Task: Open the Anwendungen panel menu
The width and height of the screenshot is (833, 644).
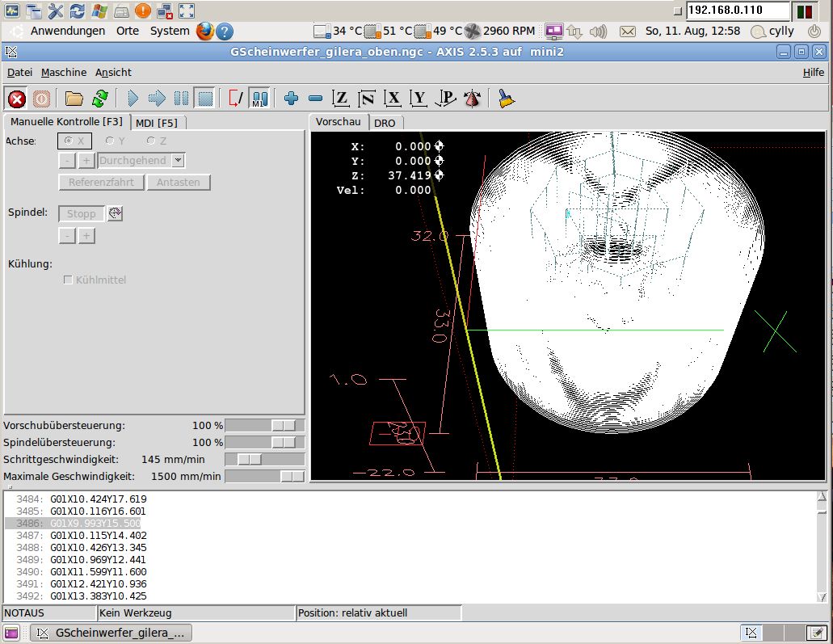Action: coord(68,31)
